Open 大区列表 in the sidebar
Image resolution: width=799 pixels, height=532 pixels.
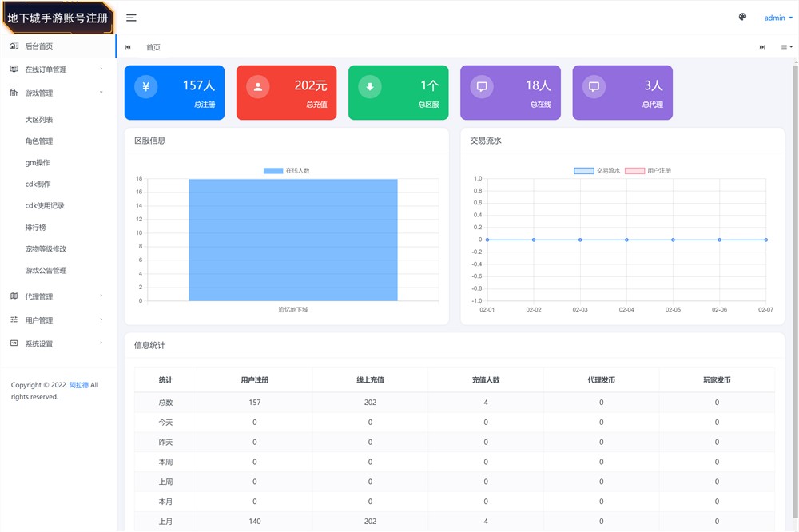click(x=39, y=120)
